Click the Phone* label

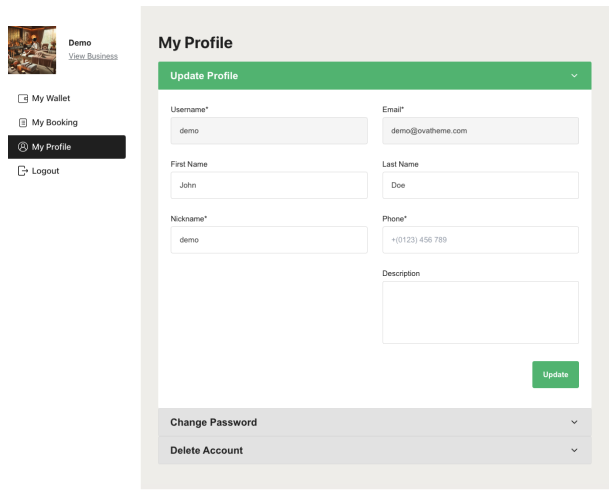point(394,219)
